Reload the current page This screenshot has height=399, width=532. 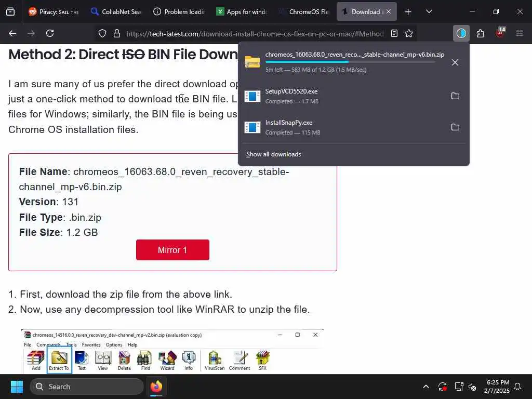click(50, 33)
